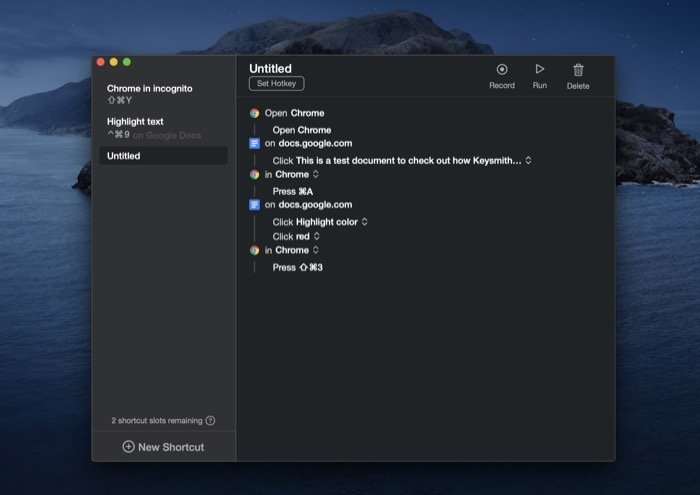Image resolution: width=700 pixels, height=495 pixels.
Task: Click the Chrome icon above the Press ⇧⌘3 step
Action: pyautogui.click(x=254, y=250)
